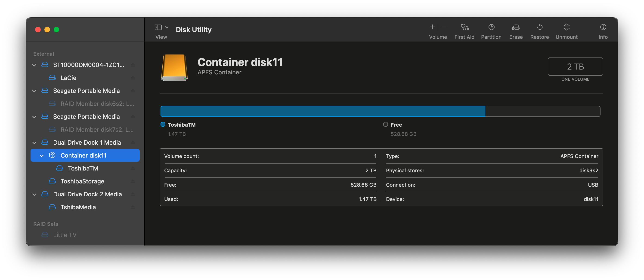The width and height of the screenshot is (644, 280).
Task: Open the Info panel icon
Action: coord(603,27)
